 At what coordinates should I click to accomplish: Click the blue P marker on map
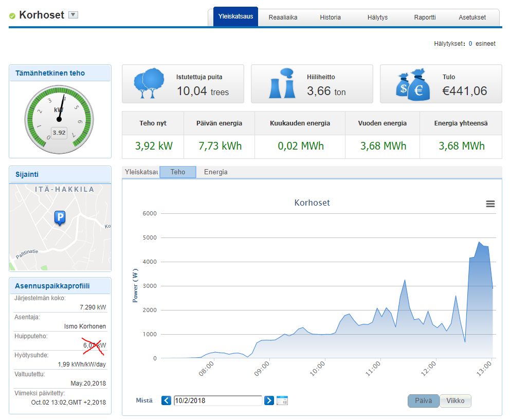click(60, 217)
